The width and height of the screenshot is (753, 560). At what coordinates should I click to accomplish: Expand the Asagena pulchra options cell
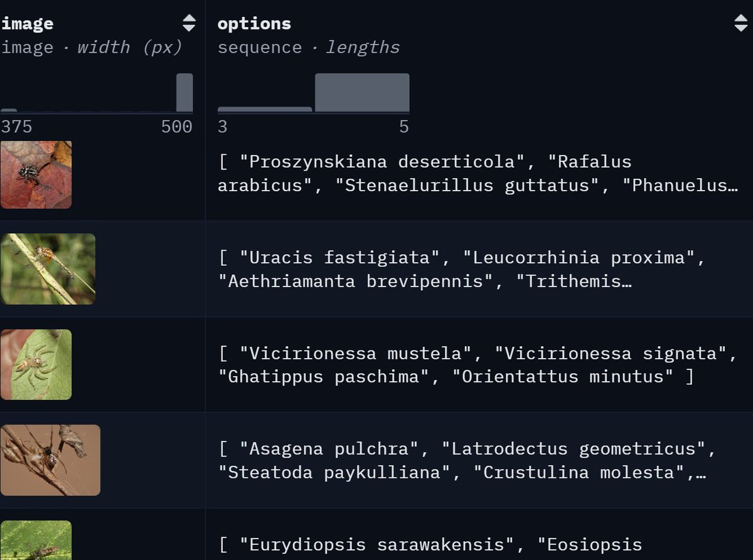[479, 460]
